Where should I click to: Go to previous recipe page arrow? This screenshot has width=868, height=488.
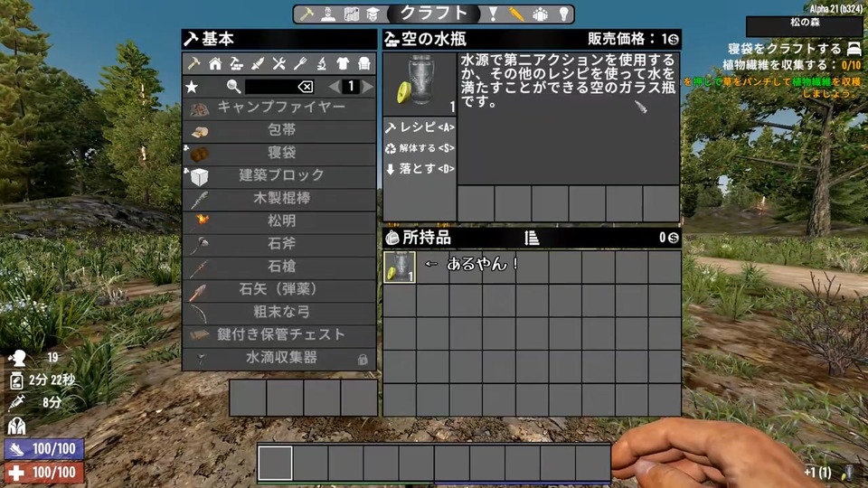click(334, 87)
